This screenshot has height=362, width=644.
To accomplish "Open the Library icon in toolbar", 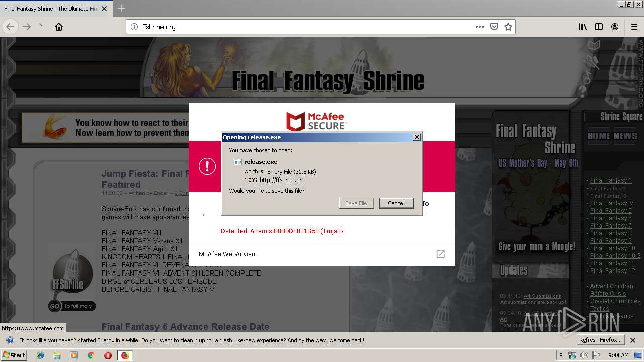I will tap(583, 27).
